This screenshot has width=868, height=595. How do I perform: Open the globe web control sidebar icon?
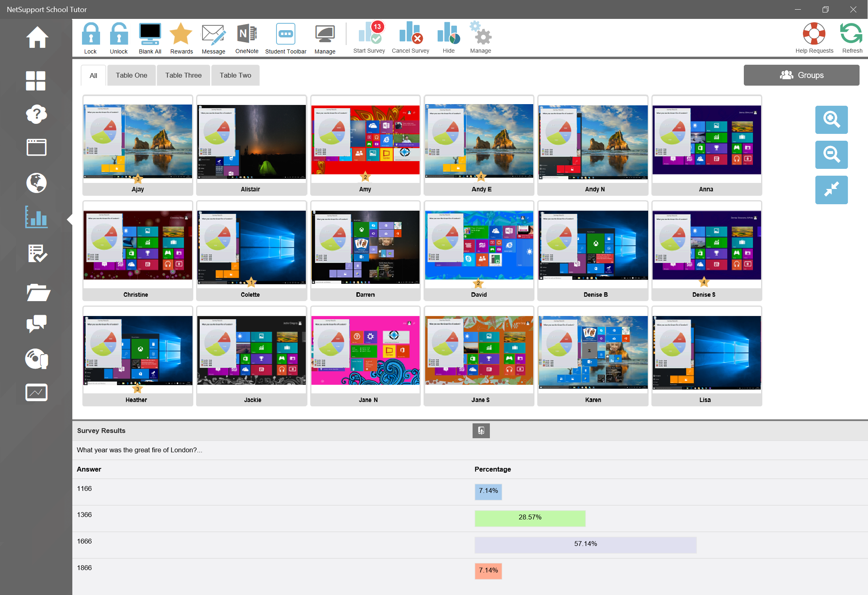click(36, 183)
